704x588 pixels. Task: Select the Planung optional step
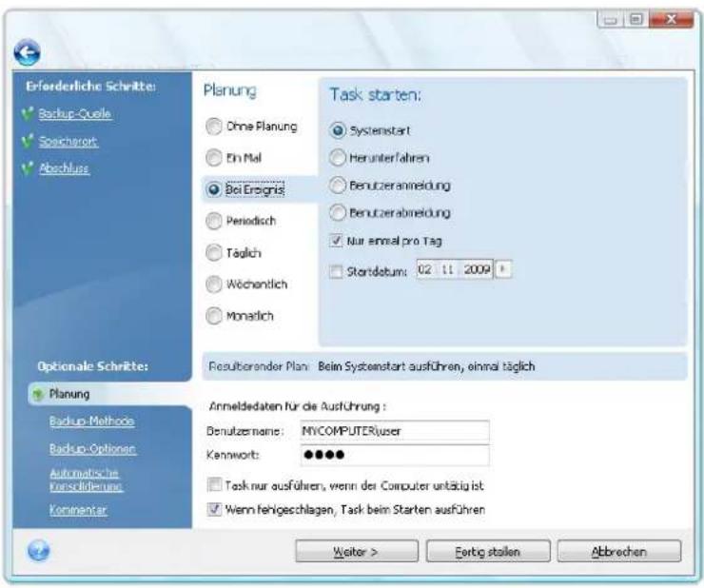[x=69, y=394]
